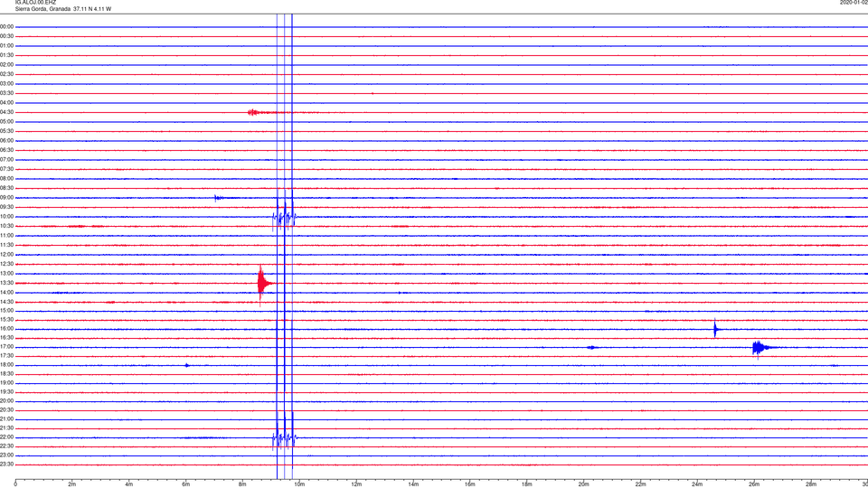Select the 03:00 trace time label
This screenshot has height=488, width=868.
pyautogui.click(x=6, y=83)
